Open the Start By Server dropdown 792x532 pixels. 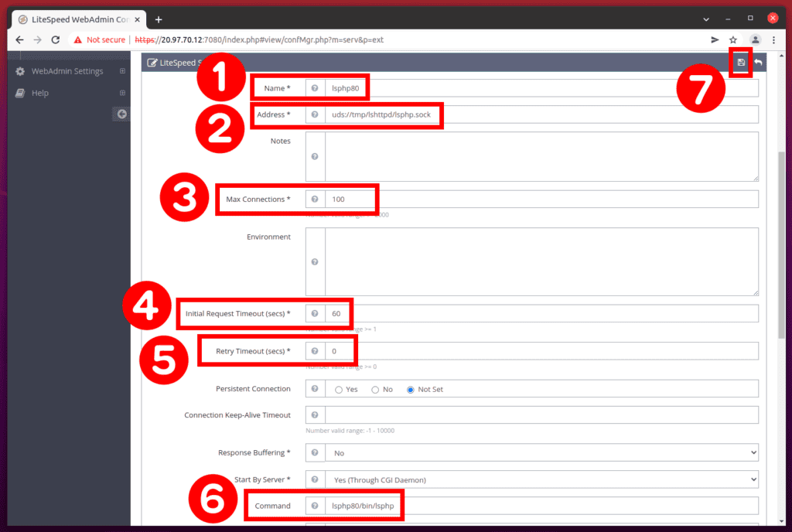[542, 479]
